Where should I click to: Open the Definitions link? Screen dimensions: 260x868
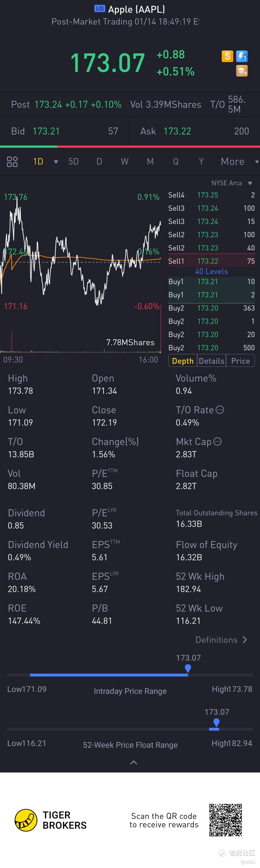tap(221, 640)
